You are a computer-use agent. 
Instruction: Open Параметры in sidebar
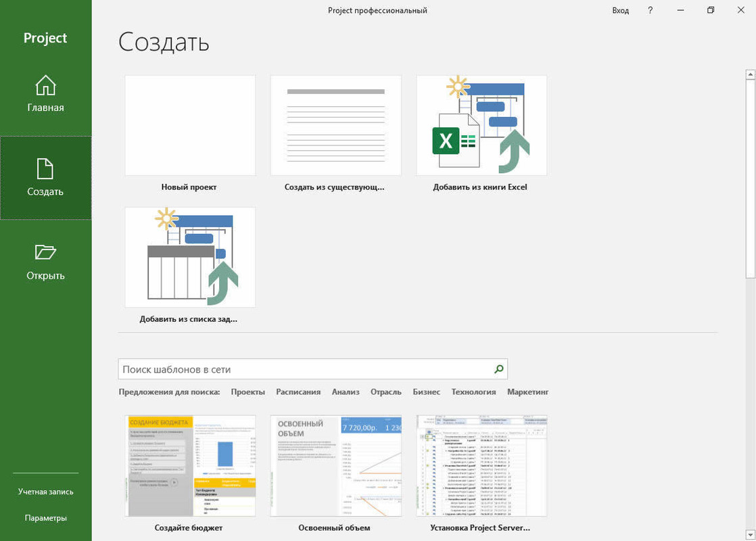point(46,518)
